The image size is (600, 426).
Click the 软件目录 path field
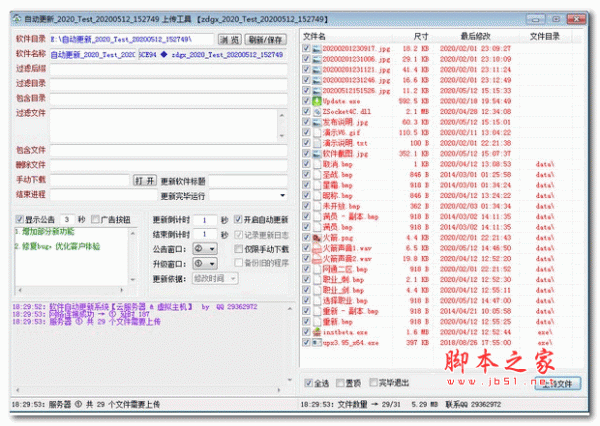point(132,39)
